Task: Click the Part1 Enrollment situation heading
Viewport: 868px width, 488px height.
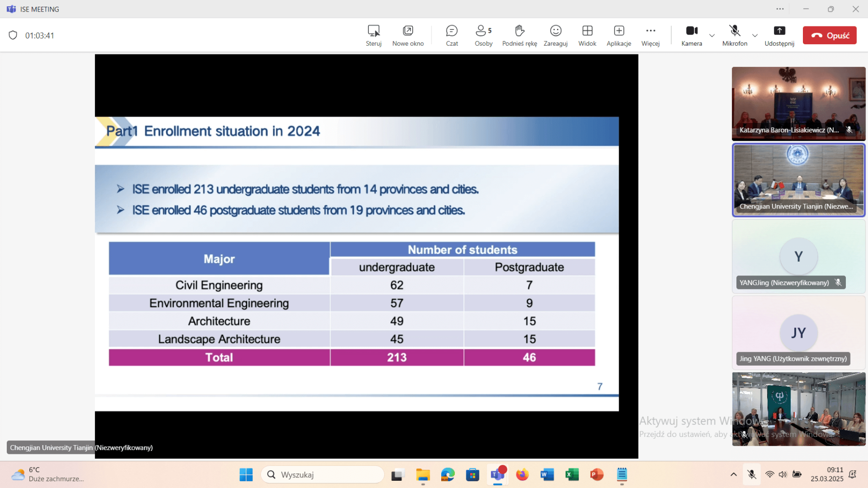Action: pos(213,131)
